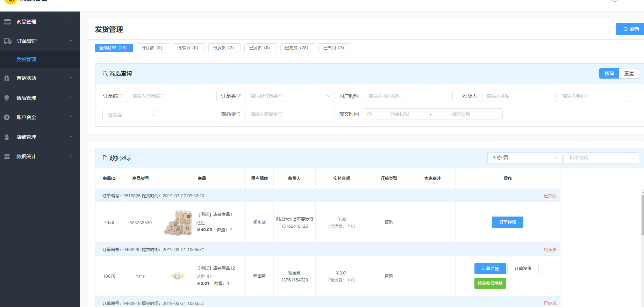Click the toilet paper product thumbnail
This screenshot has width=644, height=307.
coord(178,222)
